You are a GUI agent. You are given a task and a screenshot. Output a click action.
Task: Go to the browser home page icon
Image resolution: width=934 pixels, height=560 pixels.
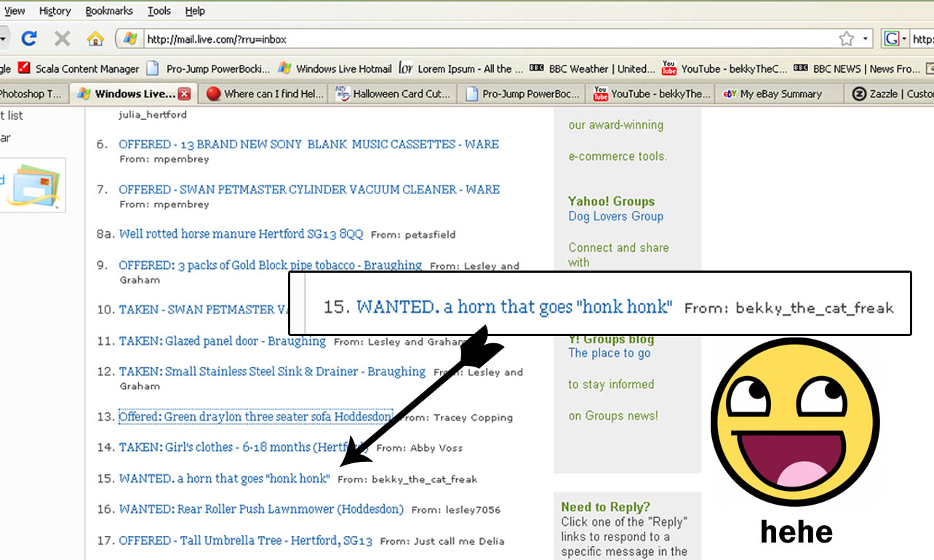[x=95, y=39]
